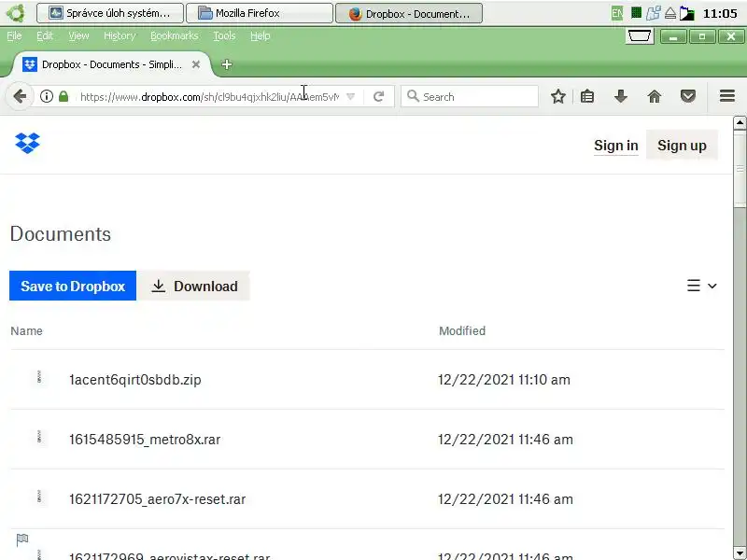Reload the page with the refresh icon
The image size is (747, 560).
coord(379,97)
